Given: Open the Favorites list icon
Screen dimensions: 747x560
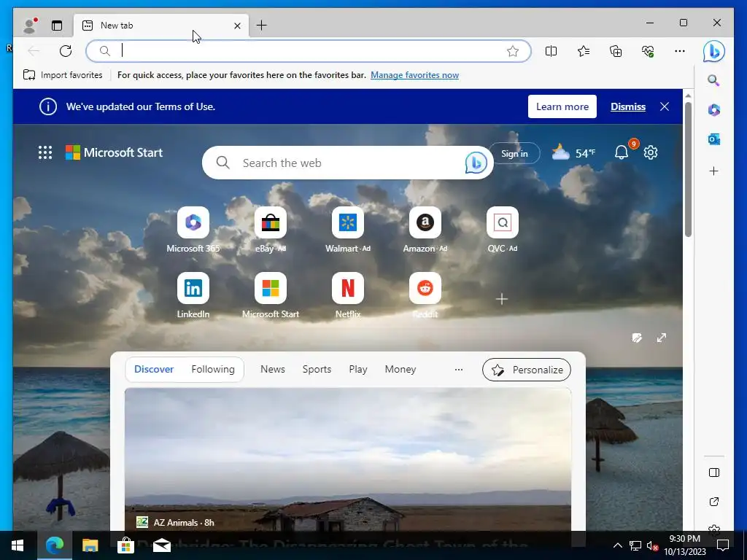Looking at the screenshot, I should 584,51.
